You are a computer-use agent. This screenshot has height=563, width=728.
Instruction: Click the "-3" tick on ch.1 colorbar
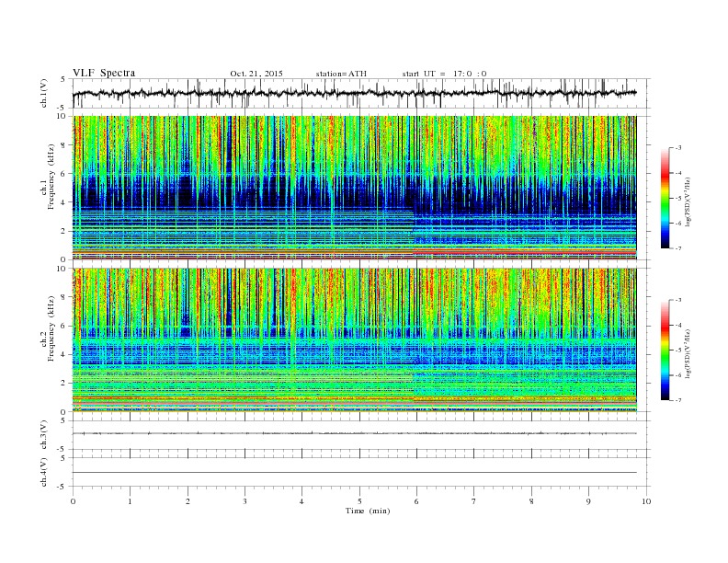(x=677, y=148)
